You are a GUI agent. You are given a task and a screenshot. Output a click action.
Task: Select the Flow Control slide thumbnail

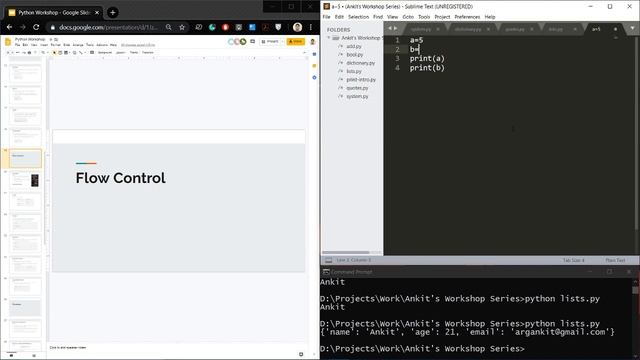pyautogui.click(x=25, y=159)
